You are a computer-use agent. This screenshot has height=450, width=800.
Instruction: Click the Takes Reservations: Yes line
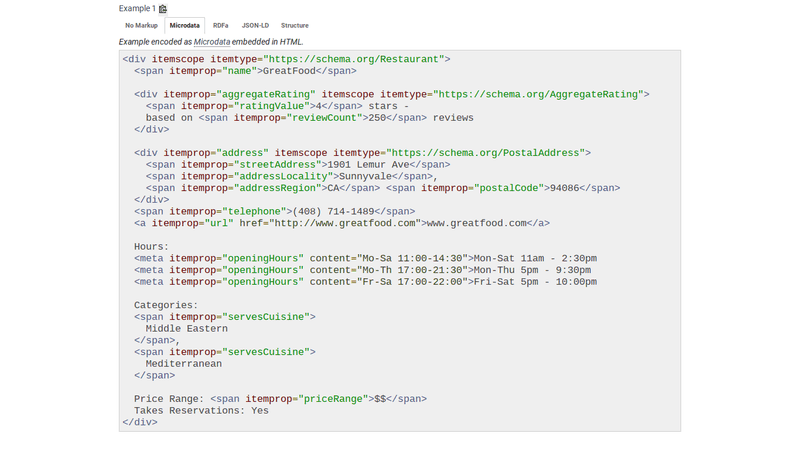click(x=201, y=410)
